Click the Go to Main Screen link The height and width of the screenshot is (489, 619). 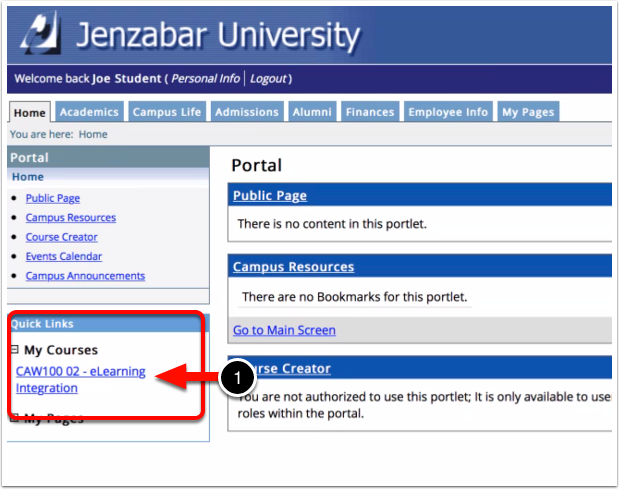tap(284, 330)
